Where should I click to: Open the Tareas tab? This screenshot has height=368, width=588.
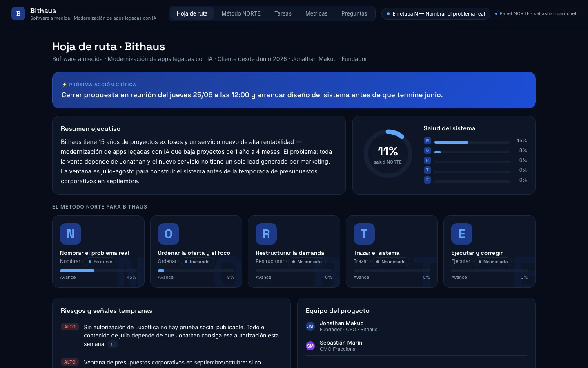point(283,13)
